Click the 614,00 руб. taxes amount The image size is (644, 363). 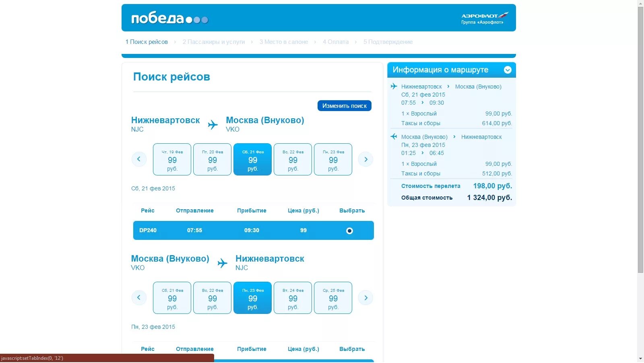coord(497,123)
